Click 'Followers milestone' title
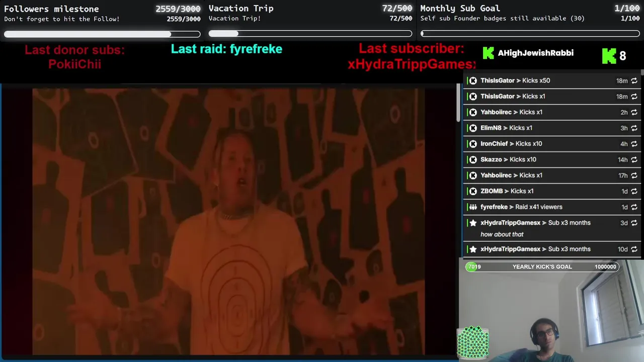 coord(51,9)
